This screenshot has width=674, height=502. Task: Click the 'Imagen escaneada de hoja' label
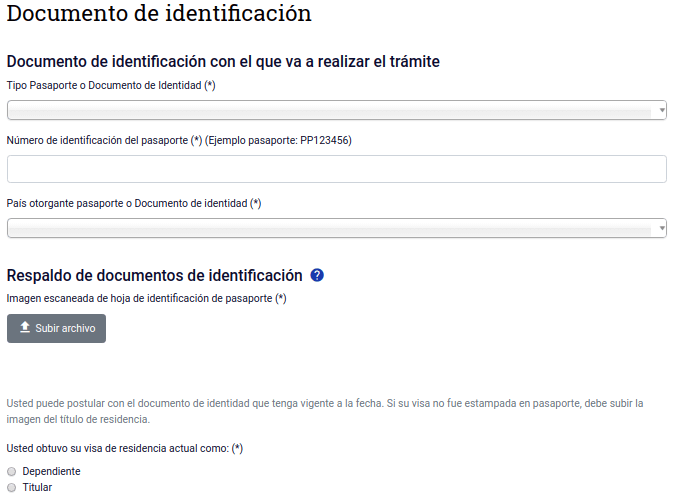point(146,298)
